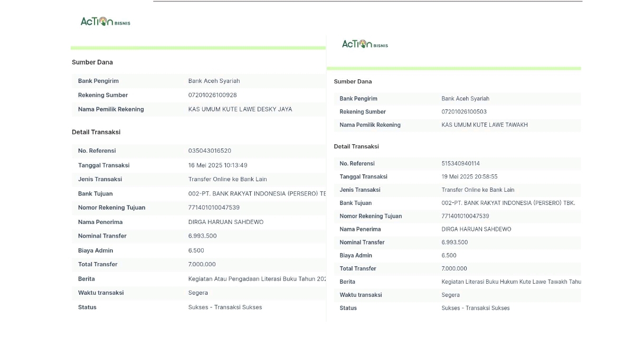The width and height of the screenshot is (644, 364).
Task: Click 'Nominal Transfer' label in the 16 Mei receipt
Action: point(102,236)
